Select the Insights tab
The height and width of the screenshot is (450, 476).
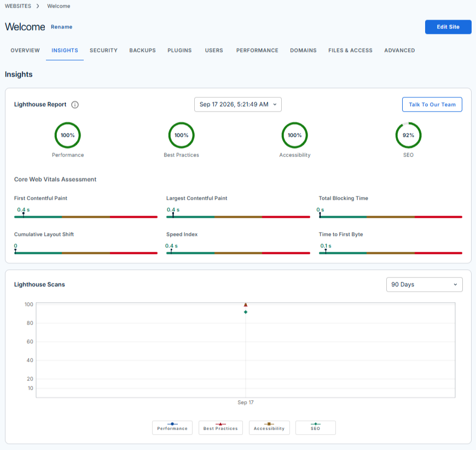[x=65, y=50]
